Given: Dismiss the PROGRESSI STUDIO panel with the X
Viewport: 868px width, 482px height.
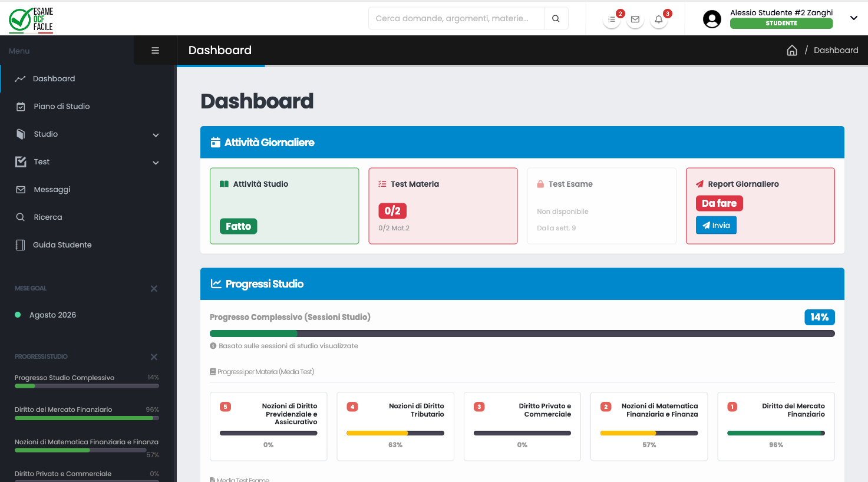Looking at the screenshot, I should click(x=154, y=356).
